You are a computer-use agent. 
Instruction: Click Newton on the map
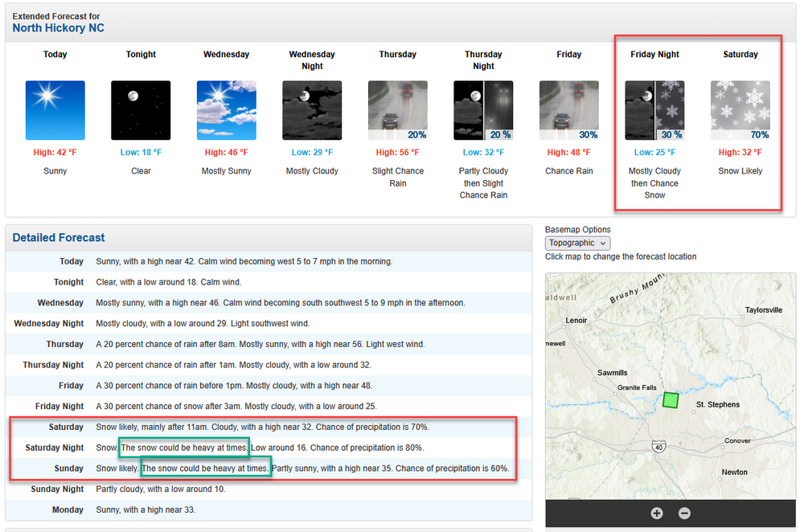coord(734,472)
